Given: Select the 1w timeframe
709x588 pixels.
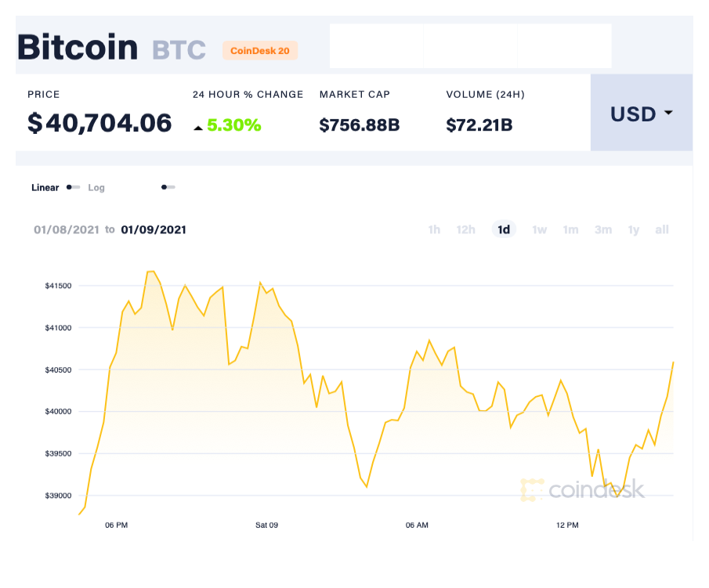Looking at the screenshot, I should (539, 229).
